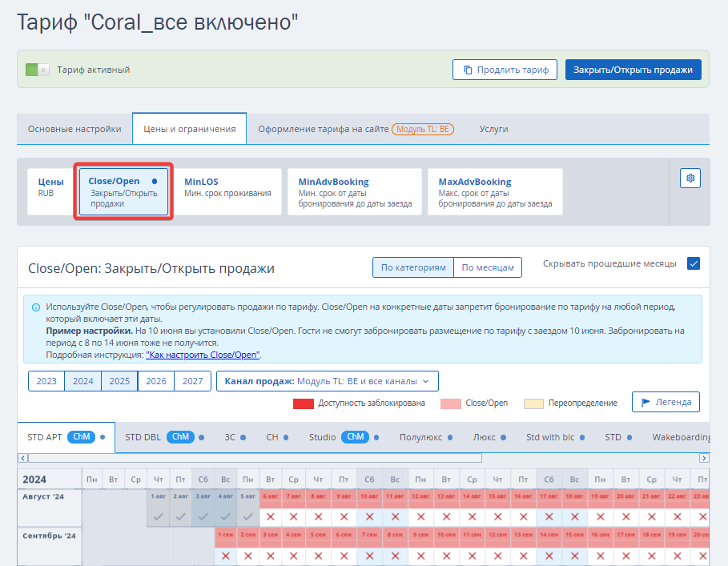Select the Close/Open restriction card
The height and width of the screenshot is (566, 728).
pos(123,191)
